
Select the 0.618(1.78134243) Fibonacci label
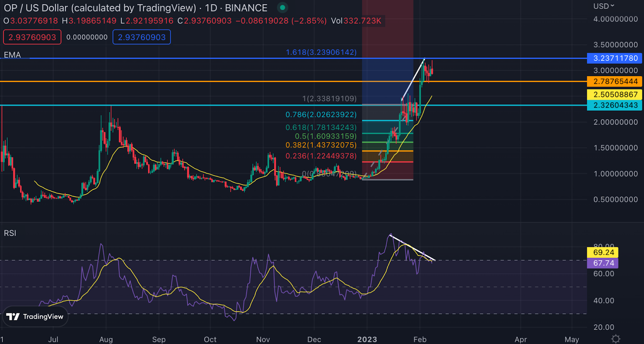pos(321,128)
